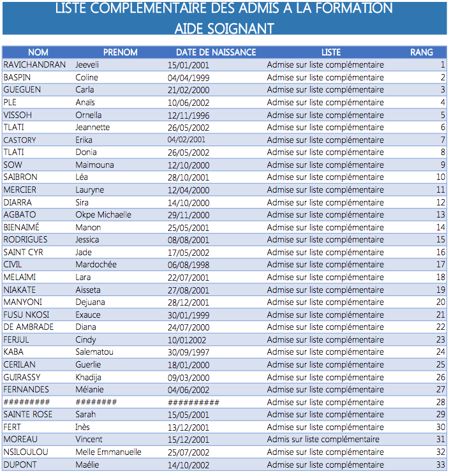The height and width of the screenshot is (476, 451).
Task: Select the first name Melle Emmanuelle
Action: [x=108, y=452]
